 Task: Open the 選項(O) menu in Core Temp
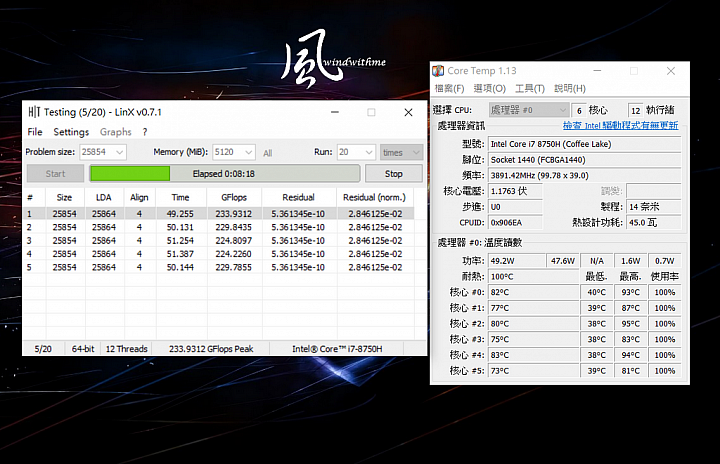[x=489, y=88]
